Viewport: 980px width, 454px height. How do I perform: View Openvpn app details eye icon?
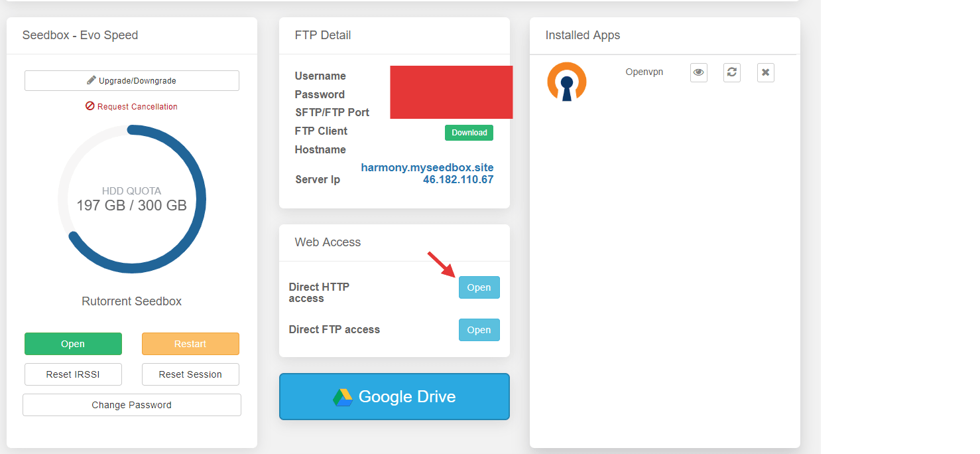pos(698,72)
